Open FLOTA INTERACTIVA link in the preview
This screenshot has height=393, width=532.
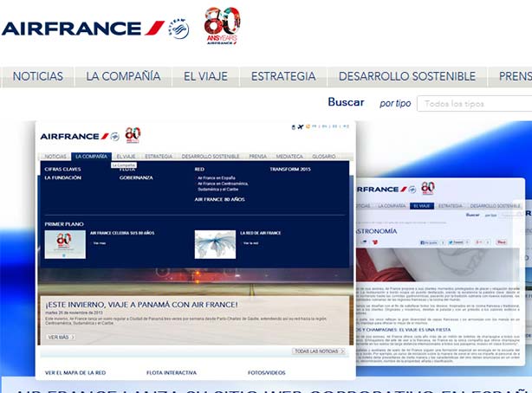[x=172, y=372]
